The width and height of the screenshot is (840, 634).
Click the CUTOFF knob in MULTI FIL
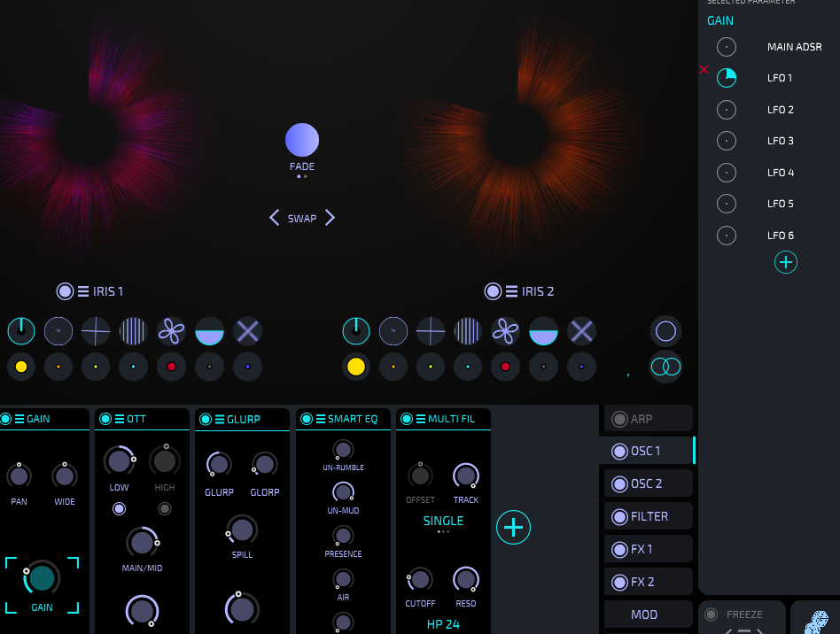pos(420,579)
